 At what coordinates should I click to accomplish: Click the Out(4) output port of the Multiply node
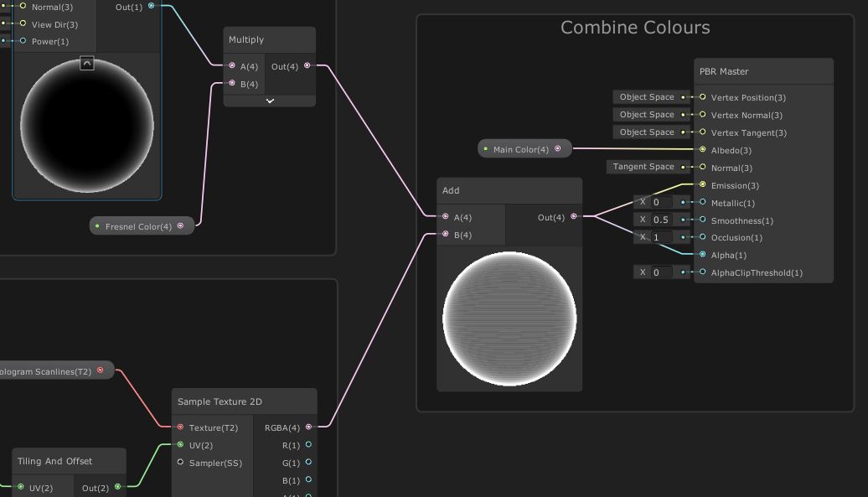307,65
